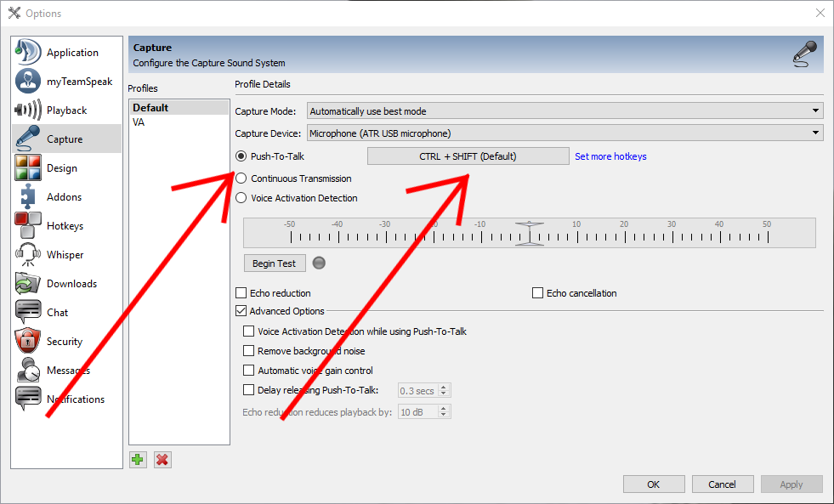Click the 0.3 secs delay field
The height and width of the screenshot is (504, 834).
tap(418, 391)
